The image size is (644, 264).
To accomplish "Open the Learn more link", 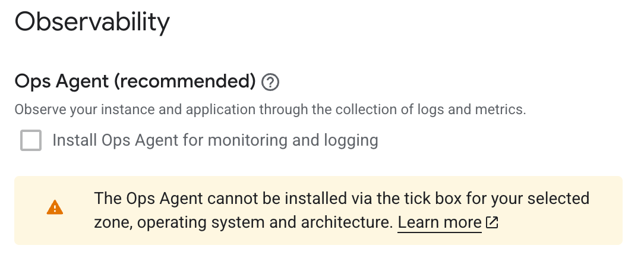I will [439, 222].
